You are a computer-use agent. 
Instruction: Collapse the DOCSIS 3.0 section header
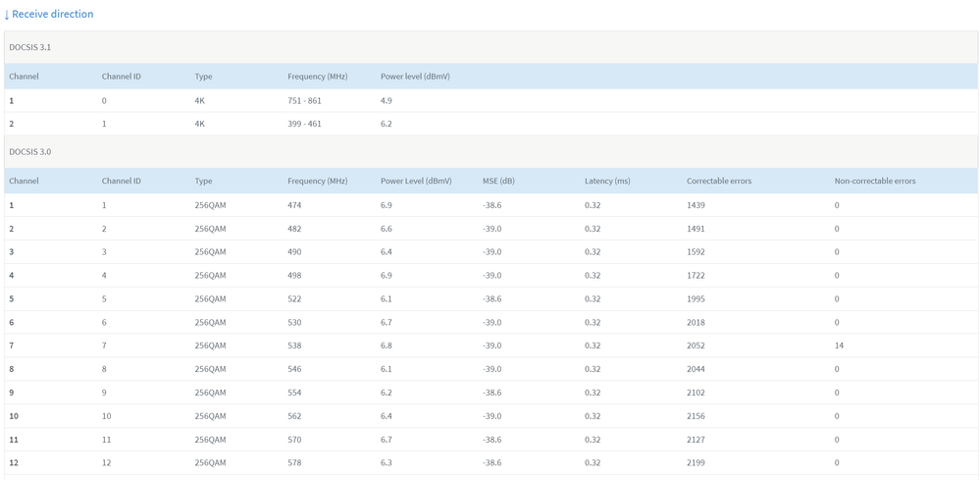[x=30, y=152]
